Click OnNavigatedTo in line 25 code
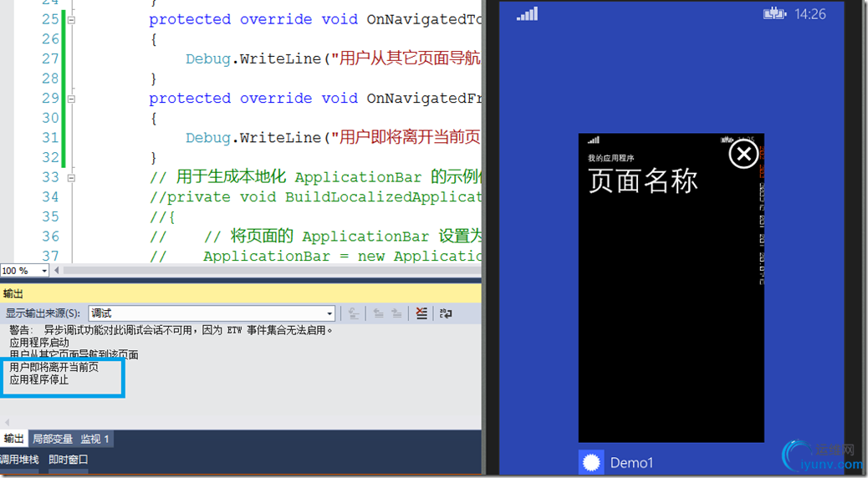Image resolution: width=868 pixels, height=478 pixels. click(x=424, y=19)
